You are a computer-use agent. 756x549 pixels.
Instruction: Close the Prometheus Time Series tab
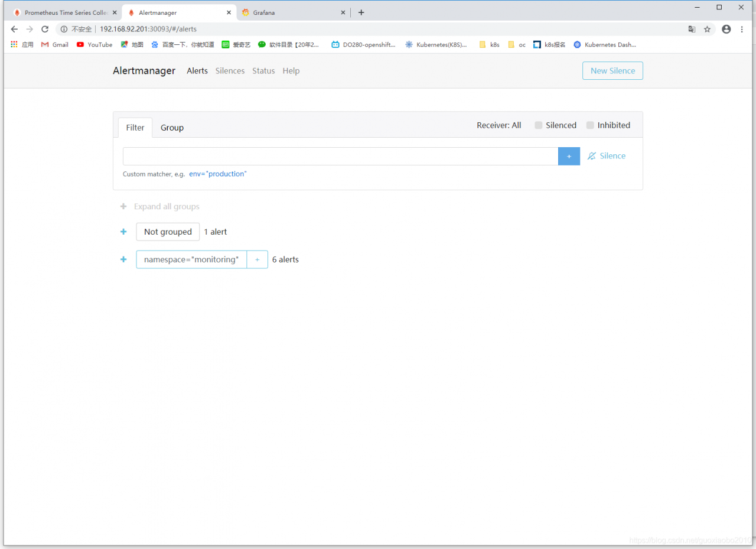[x=113, y=12]
